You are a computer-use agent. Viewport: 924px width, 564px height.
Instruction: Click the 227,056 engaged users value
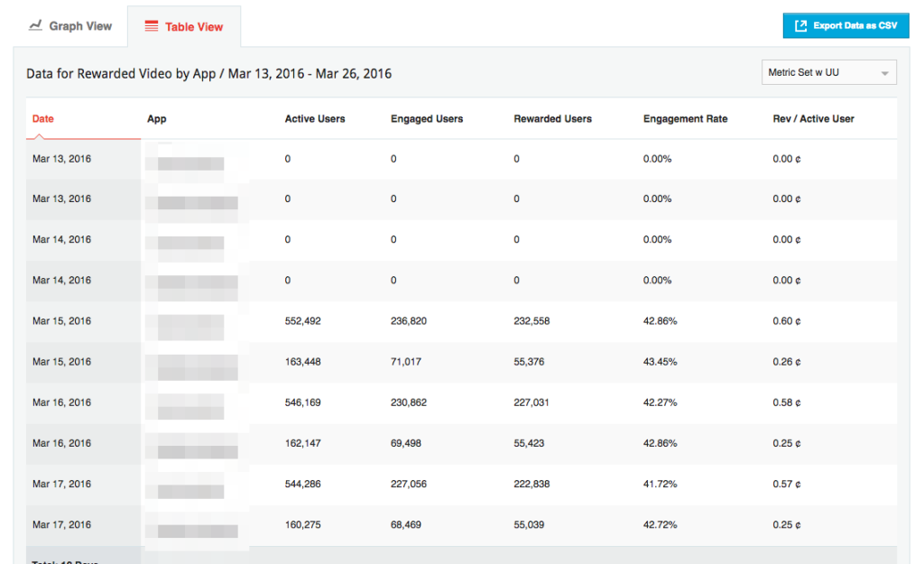[409, 485]
